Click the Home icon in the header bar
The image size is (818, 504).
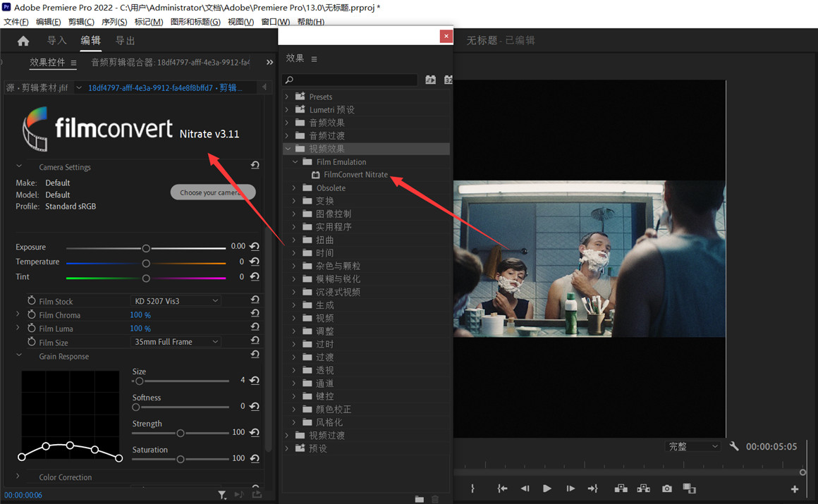pos(23,40)
